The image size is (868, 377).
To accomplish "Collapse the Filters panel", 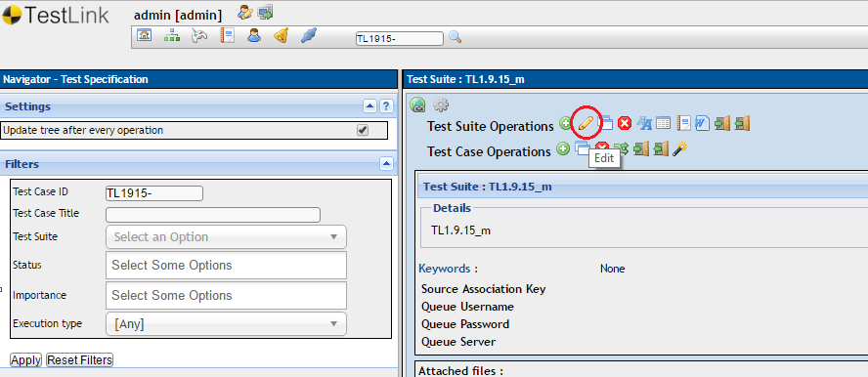I will (x=386, y=164).
